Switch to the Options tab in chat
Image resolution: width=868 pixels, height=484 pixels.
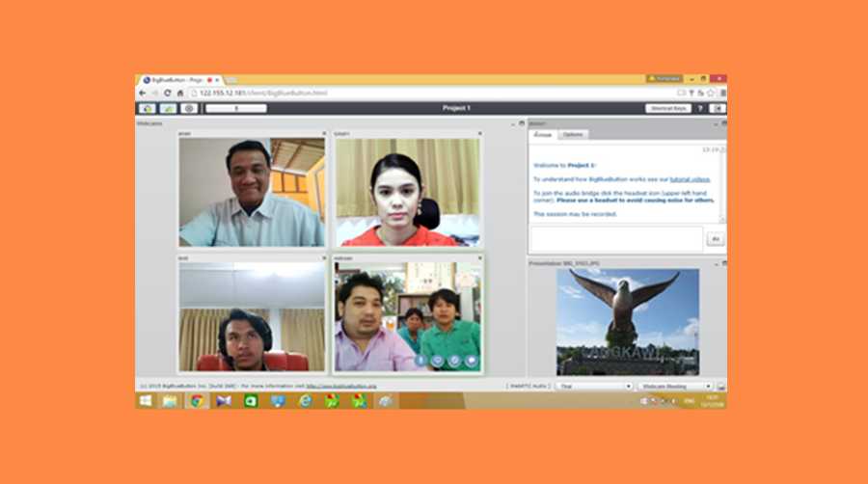click(x=574, y=134)
